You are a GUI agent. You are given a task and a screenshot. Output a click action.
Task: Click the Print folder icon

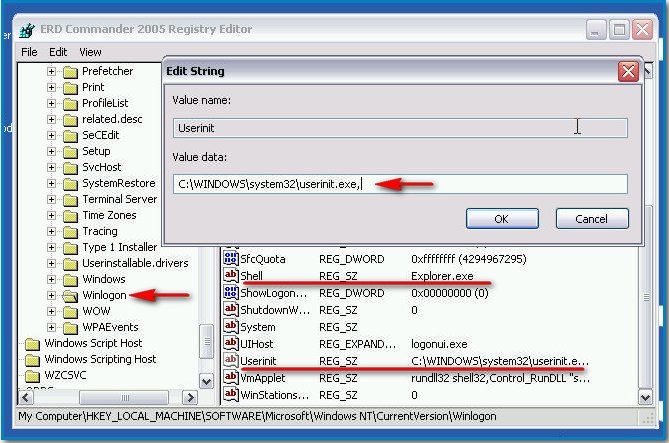pyautogui.click(x=70, y=88)
